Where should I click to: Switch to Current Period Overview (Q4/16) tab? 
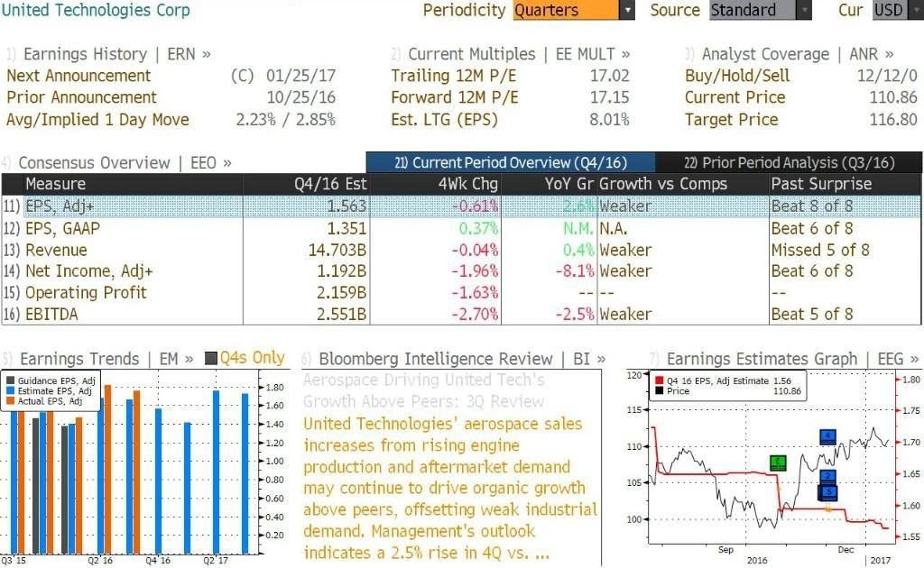point(511,162)
